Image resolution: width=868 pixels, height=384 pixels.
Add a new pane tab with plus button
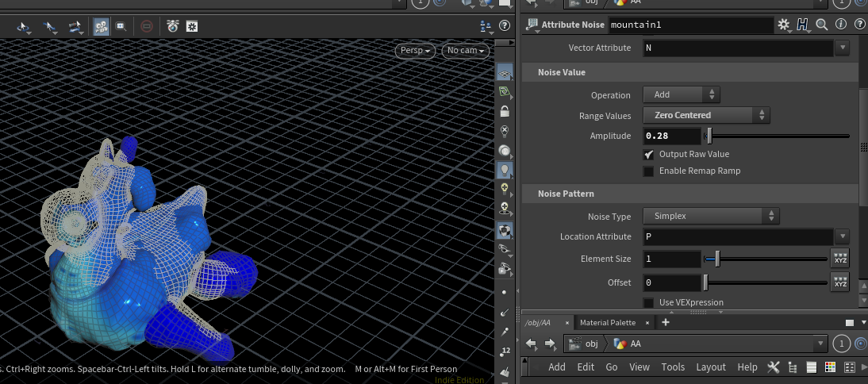666,322
